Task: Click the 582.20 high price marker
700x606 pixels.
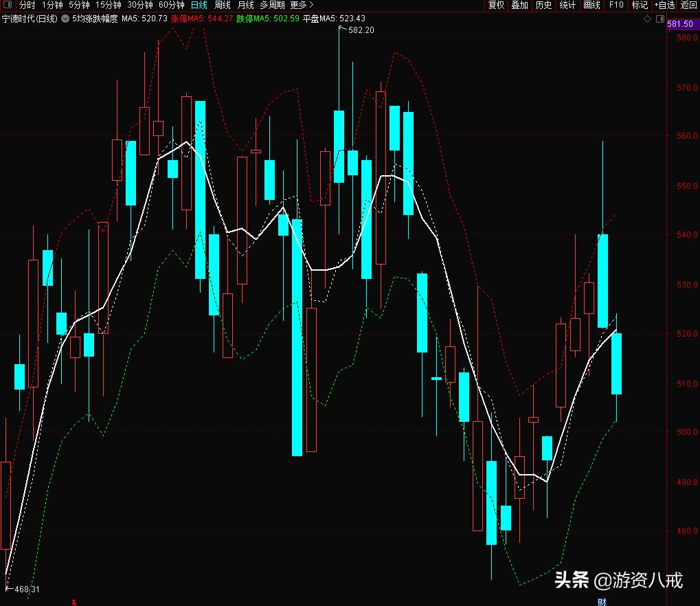Action: tap(361, 30)
